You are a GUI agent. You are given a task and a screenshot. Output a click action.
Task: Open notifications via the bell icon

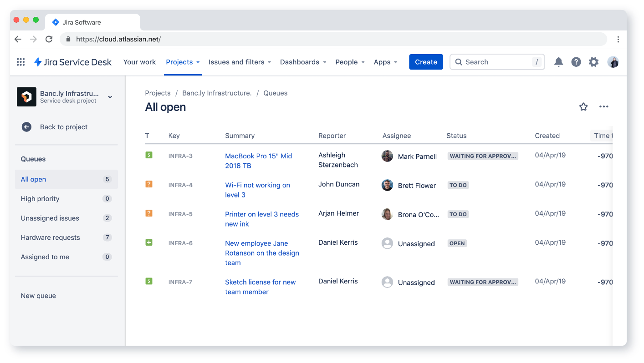(x=558, y=62)
